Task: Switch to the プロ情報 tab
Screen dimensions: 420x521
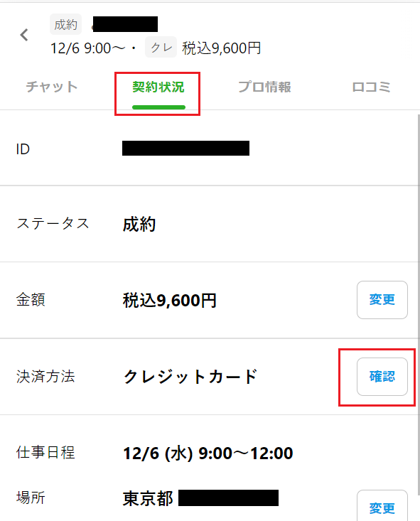Action: pyautogui.click(x=264, y=87)
